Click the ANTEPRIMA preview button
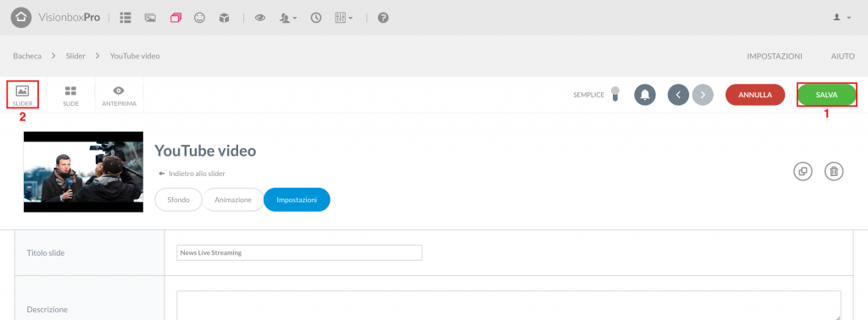This screenshot has height=320, width=868. (x=119, y=95)
